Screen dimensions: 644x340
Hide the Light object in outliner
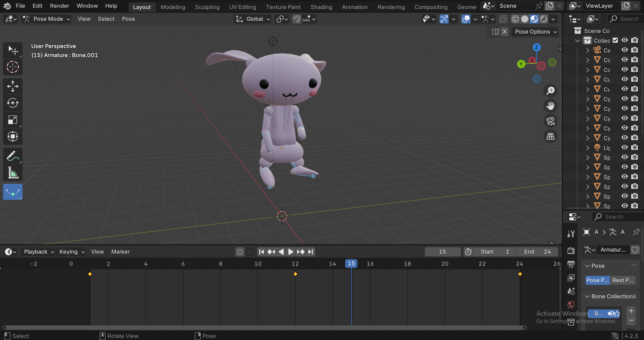click(x=624, y=147)
